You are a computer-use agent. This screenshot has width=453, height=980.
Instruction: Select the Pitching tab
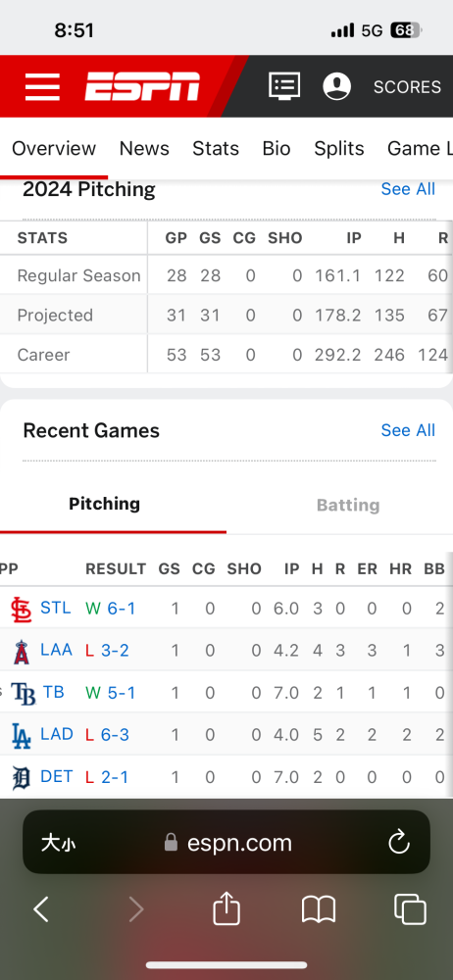click(105, 504)
